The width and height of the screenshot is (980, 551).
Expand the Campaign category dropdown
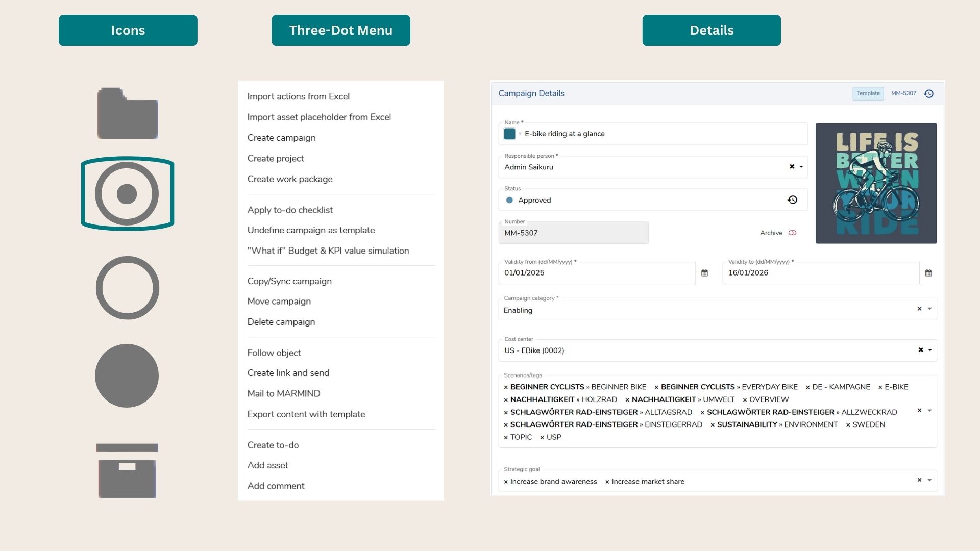929,309
